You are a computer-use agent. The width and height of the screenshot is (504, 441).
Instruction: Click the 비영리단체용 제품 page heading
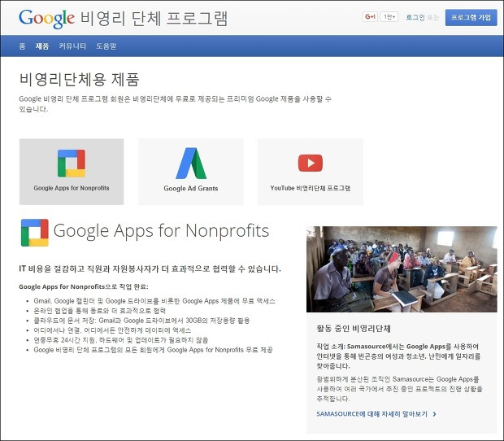tap(79, 80)
